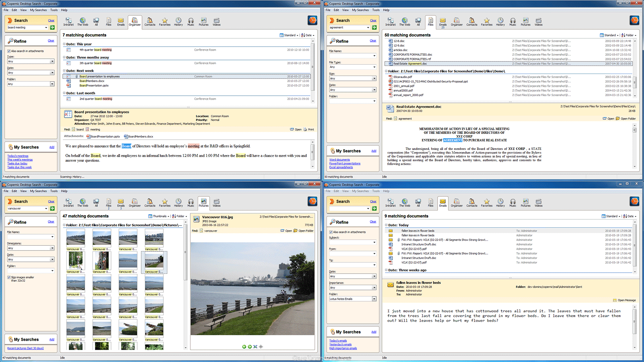Click green search go arrow, top-left window
This screenshot has height=362, width=644.
52,27
